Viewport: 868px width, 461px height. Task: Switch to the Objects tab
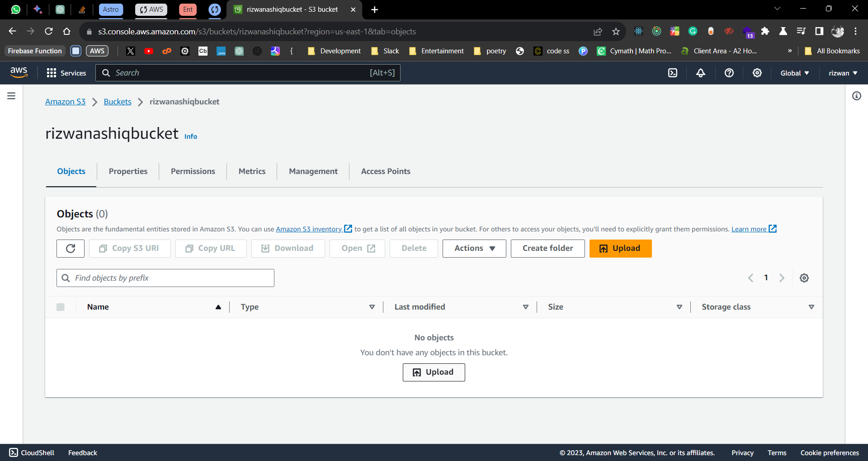(x=71, y=171)
